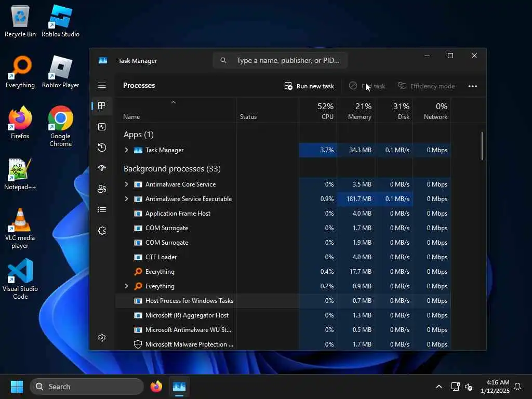The width and height of the screenshot is (532, 399).
Task: Click the Task Manager title bar app icon
Action: (103, 60)
